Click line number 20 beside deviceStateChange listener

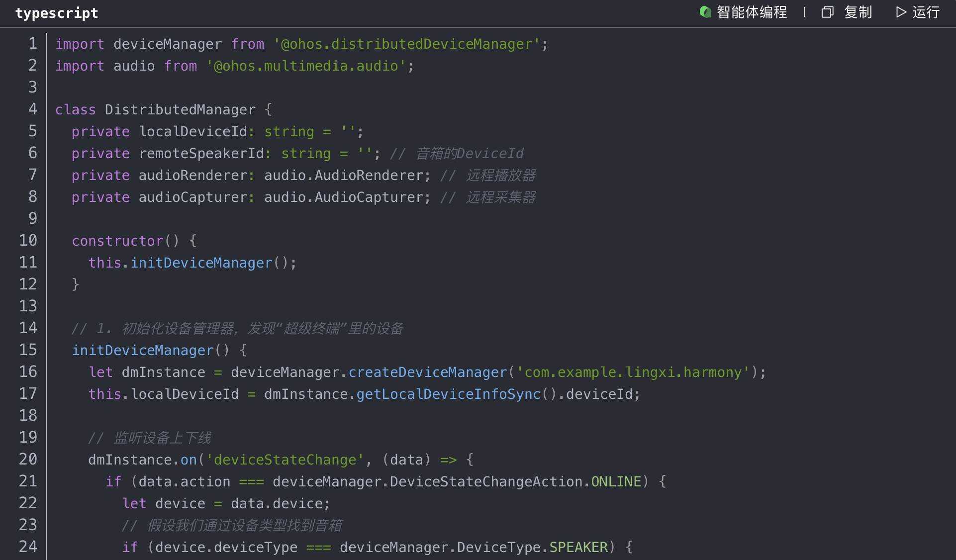click(x=28, y=460)
